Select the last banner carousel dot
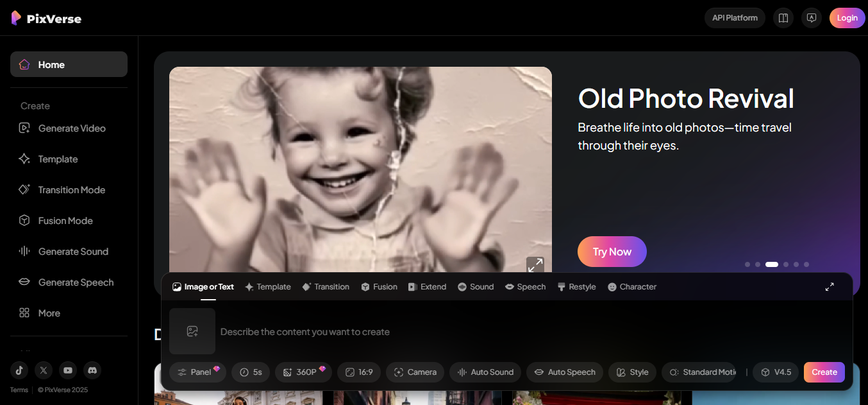Viewport: 868px width, 405px height. click(806, 264)
